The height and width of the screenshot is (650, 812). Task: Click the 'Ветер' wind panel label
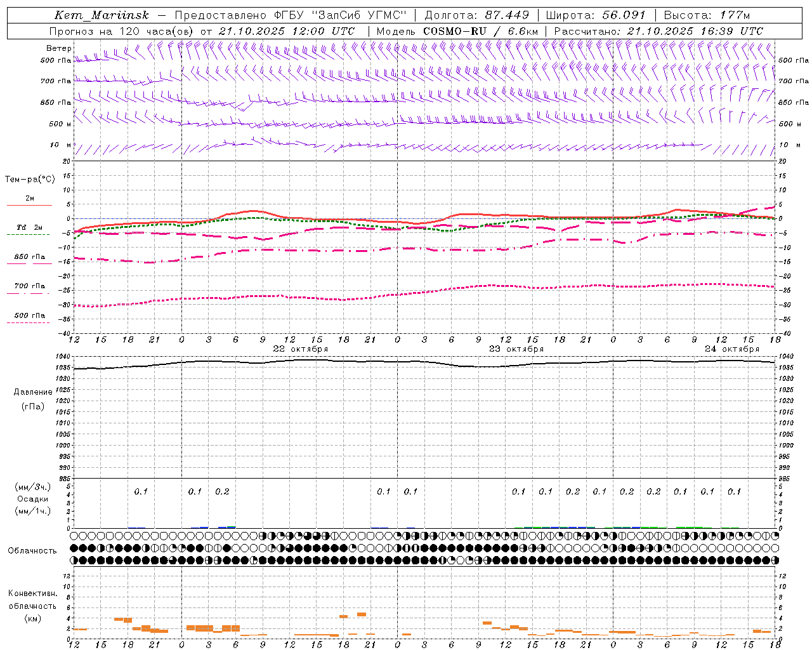pos(59,48)
